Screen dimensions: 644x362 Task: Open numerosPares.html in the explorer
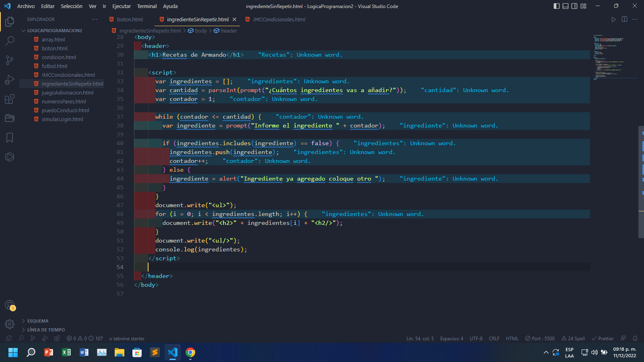(x=64, y=101)
